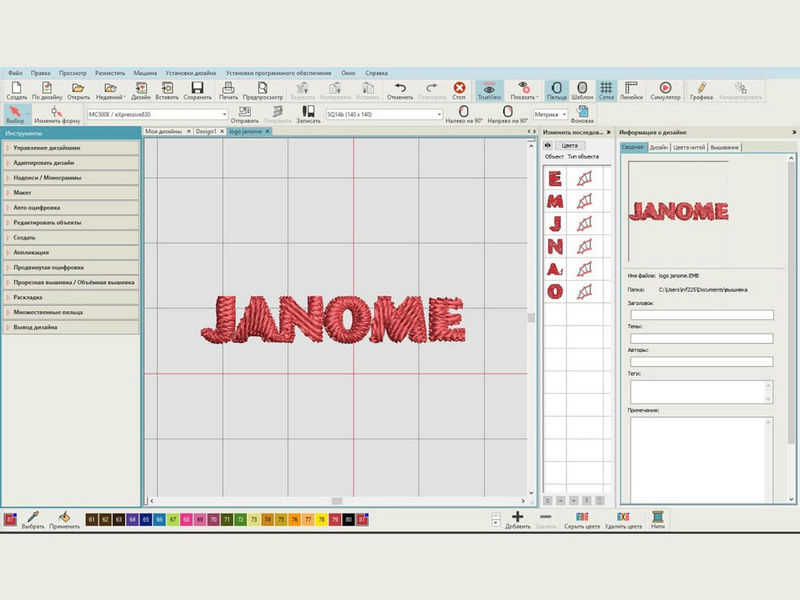Toggle the Линейки rulers display
The image size is (800, 600).
(x=631, y=90)
